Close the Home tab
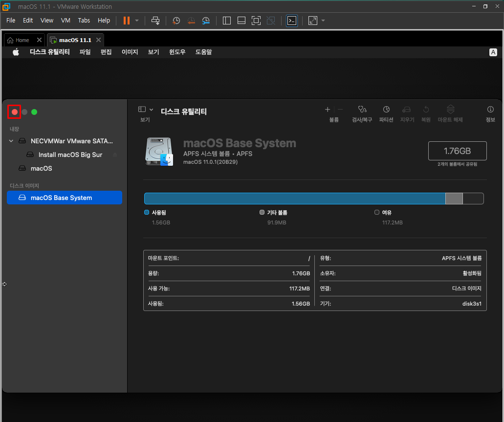Viewport: 504px width, 422px height. click(39, 40)
